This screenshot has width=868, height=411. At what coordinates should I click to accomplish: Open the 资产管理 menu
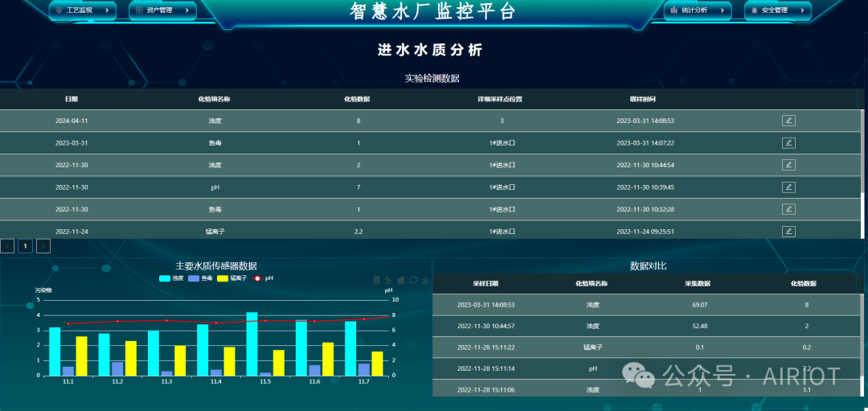162,10
